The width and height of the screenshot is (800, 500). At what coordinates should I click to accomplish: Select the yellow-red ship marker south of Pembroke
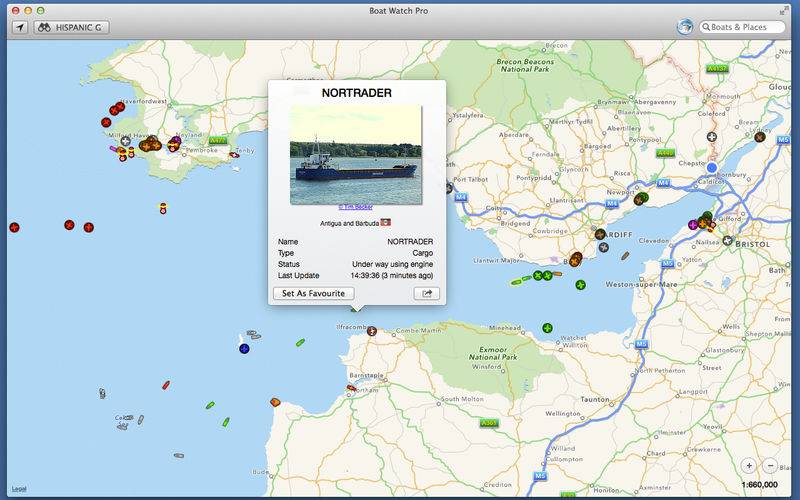pyautogui.click(x=163, y=208)
